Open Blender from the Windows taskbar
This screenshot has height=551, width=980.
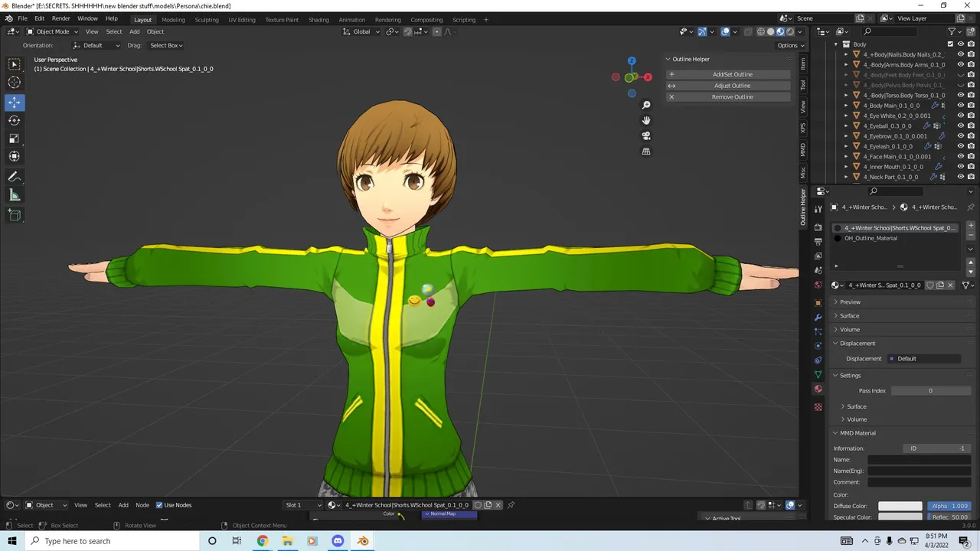(363, 541)
